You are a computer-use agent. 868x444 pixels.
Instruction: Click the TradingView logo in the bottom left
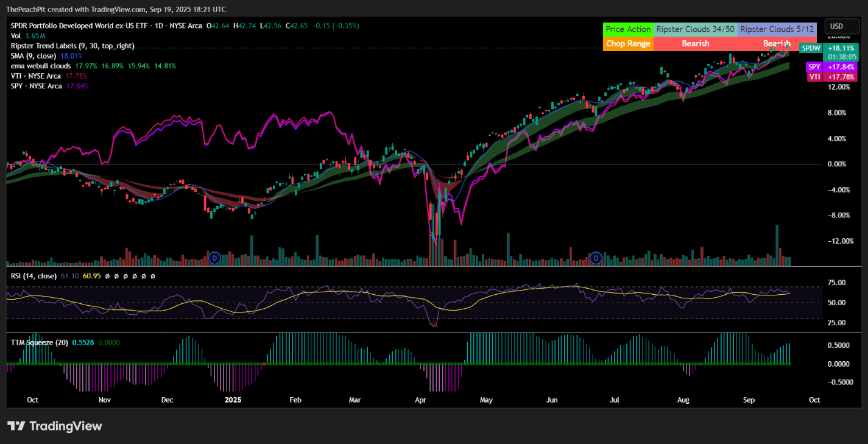point(54,426)
